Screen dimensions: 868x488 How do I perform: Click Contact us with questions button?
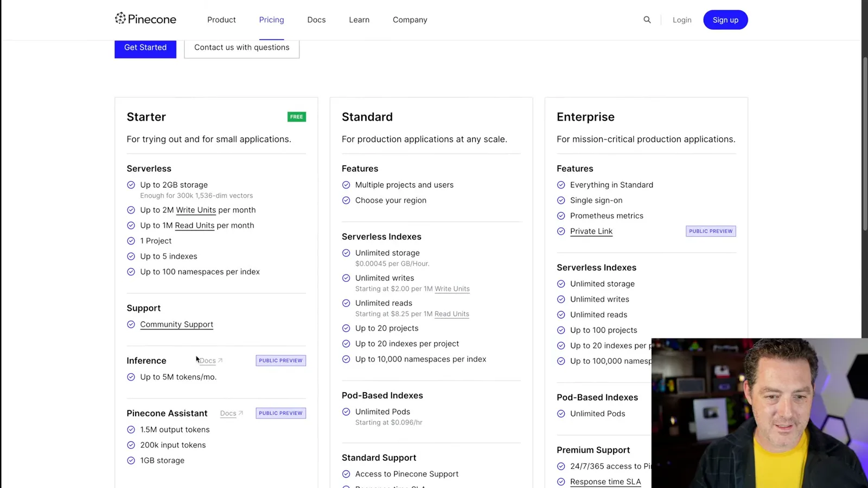242,48
